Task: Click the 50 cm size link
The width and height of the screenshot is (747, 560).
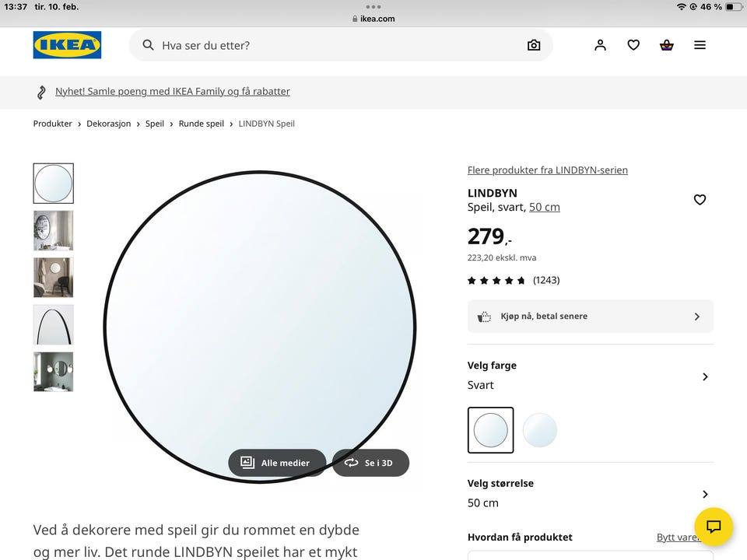Action: pos(545,207)
